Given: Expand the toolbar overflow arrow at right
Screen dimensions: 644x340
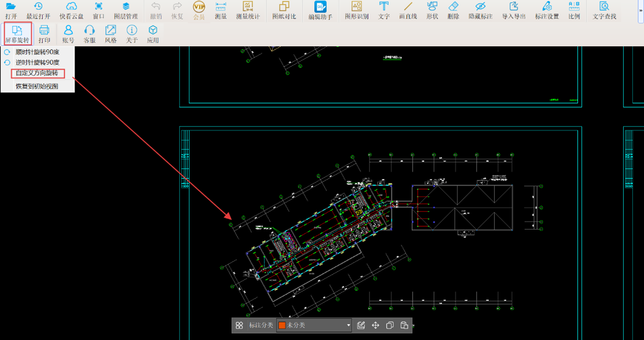Looking at the screenshot, I should pyautogui.click(x=640, y=10).
